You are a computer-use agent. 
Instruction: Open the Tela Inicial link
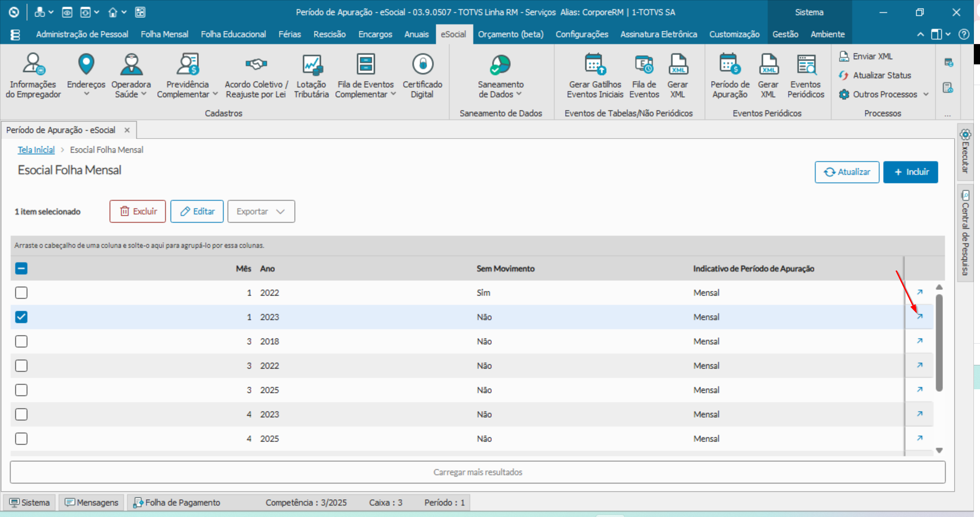36,150
